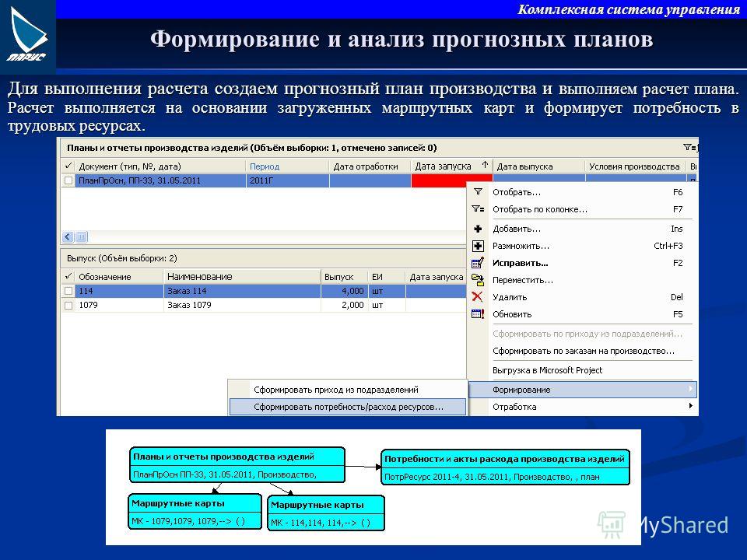Screen dimensions: 747x560
Task: Click the refresh icon beside Обновить
Action: tap(477, 314)
